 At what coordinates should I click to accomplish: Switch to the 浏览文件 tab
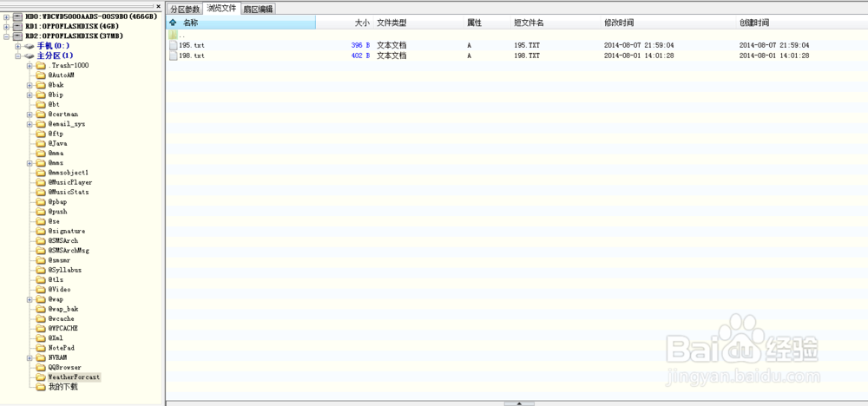click(220, 9)
